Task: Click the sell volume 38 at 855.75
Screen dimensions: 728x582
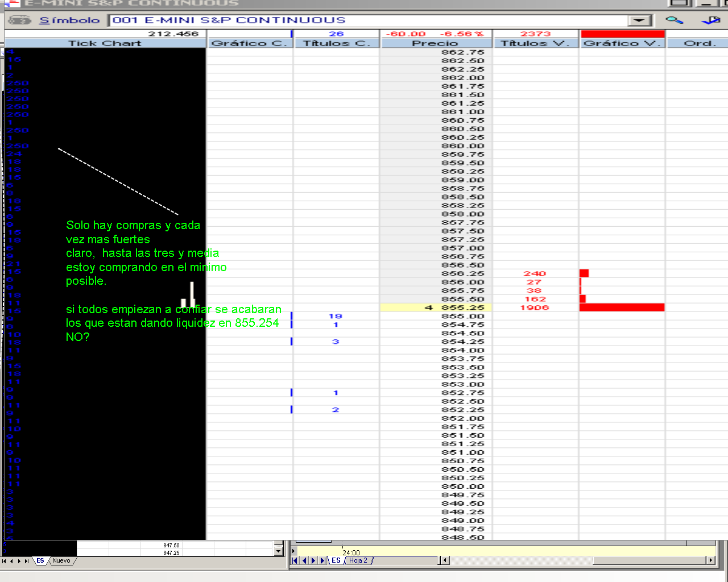Action: coord(534,290)
